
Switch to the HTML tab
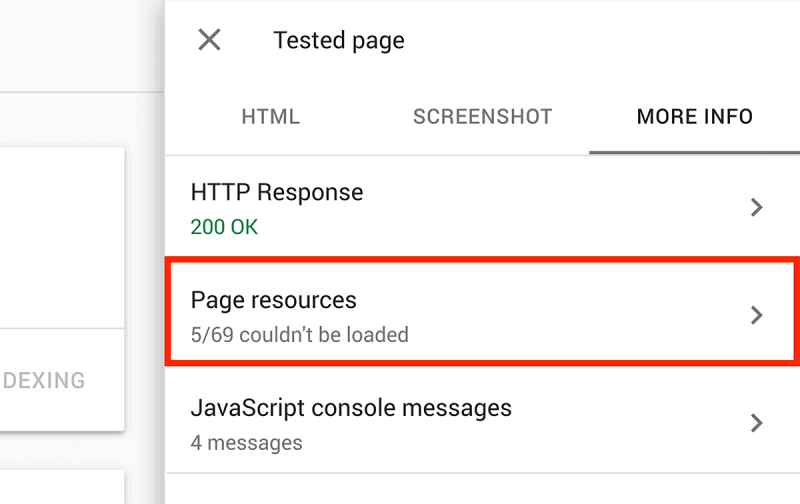click(270, 117)
